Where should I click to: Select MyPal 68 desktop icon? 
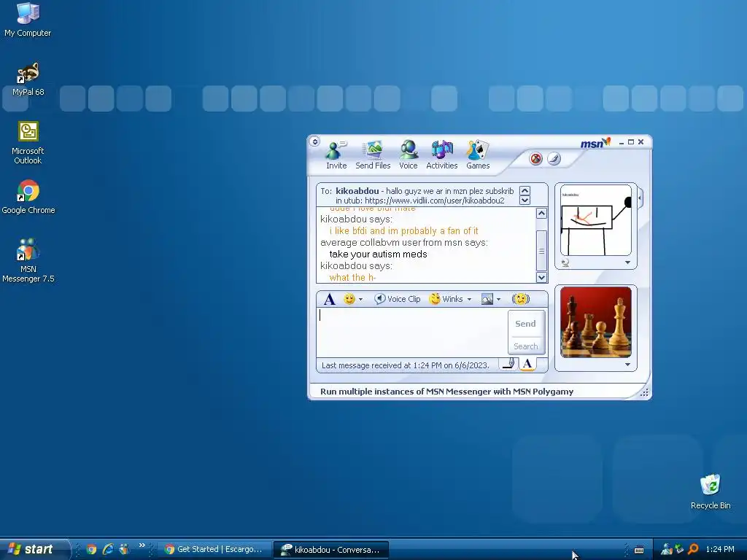click(28, 79)
